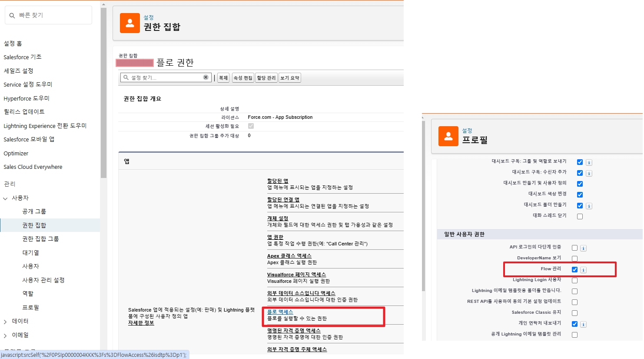Select 역할 in sidebar tree

pyautogui.click(x=28, y=294)
